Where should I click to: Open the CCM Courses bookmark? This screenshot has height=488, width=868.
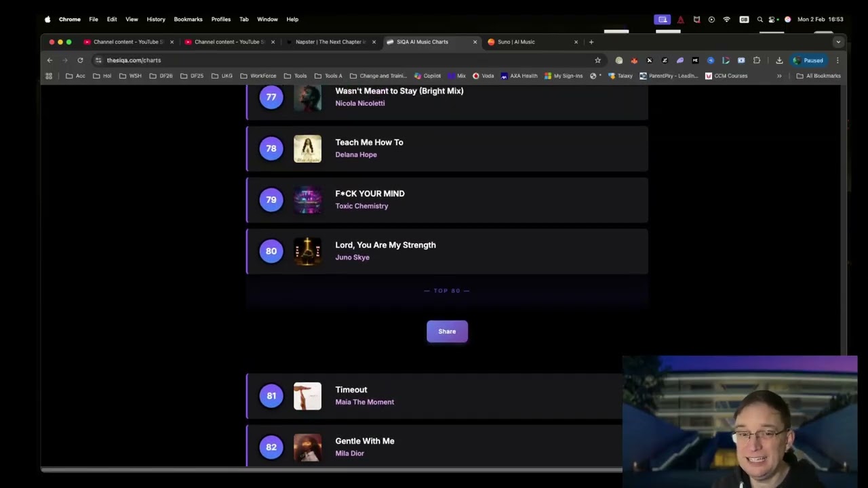point(726,76)
